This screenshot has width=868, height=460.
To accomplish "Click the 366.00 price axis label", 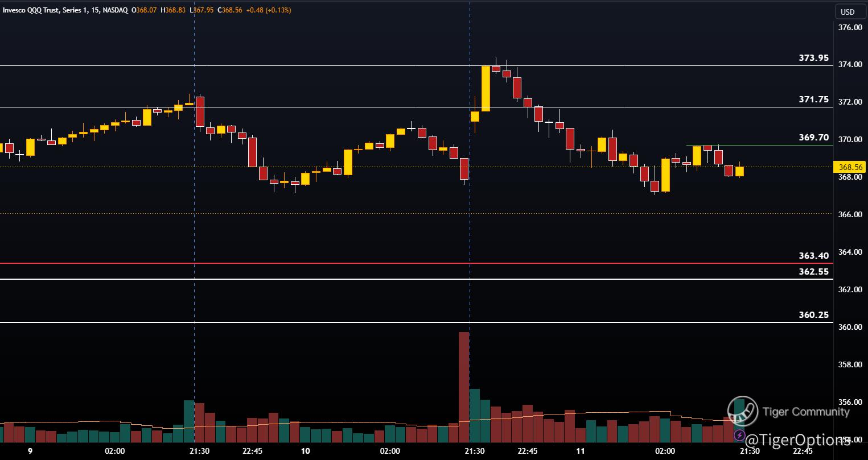I will pyautogui.click(x=849, y=215).
